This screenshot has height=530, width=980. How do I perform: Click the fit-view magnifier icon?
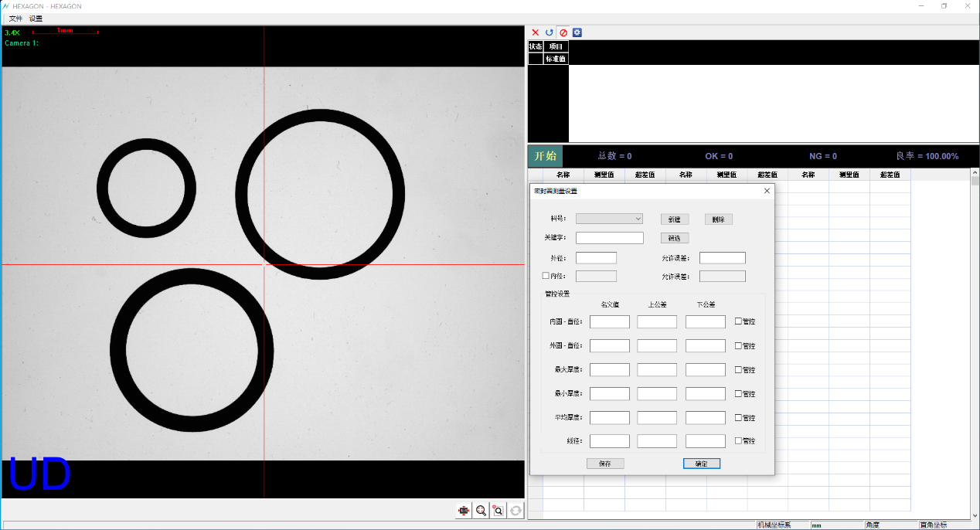tap(481, 510)
